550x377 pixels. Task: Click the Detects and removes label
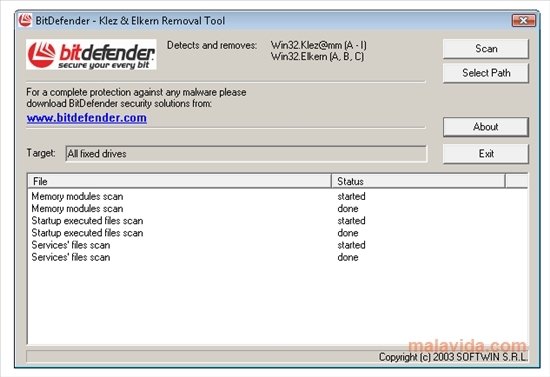coord(212,45)
